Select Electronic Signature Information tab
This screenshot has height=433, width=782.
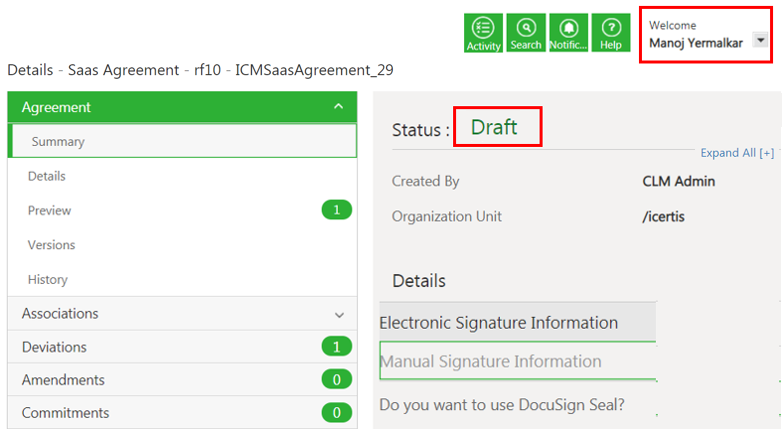point(498,323)
